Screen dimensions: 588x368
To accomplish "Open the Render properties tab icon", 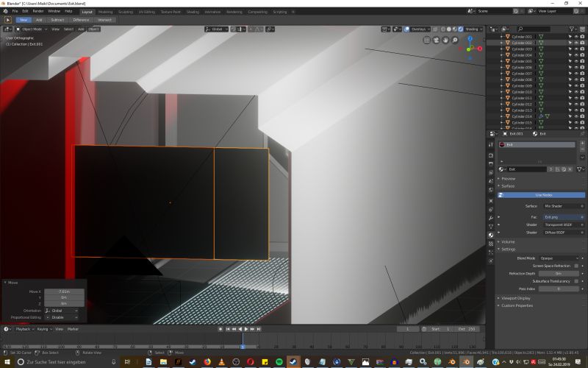I will [x=491, y=155].
